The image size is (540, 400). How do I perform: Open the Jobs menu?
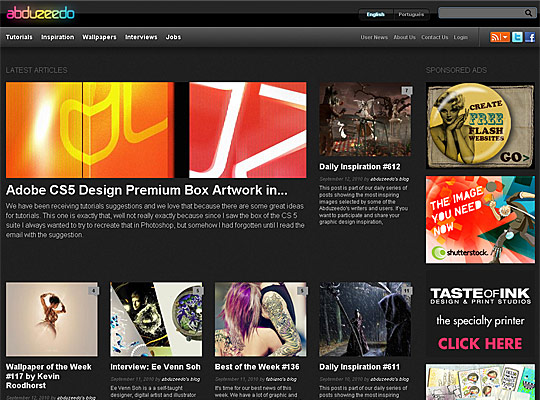pyautogui.click(x=173, y=37)
